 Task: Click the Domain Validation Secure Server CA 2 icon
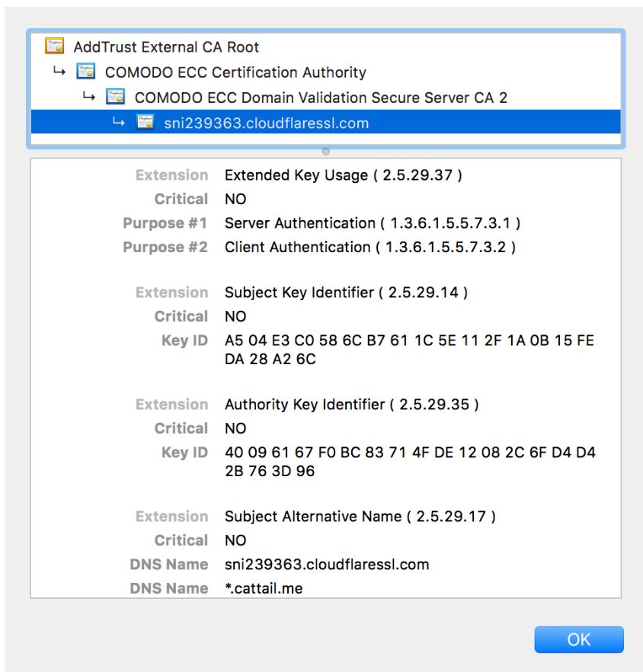point(115,97)
